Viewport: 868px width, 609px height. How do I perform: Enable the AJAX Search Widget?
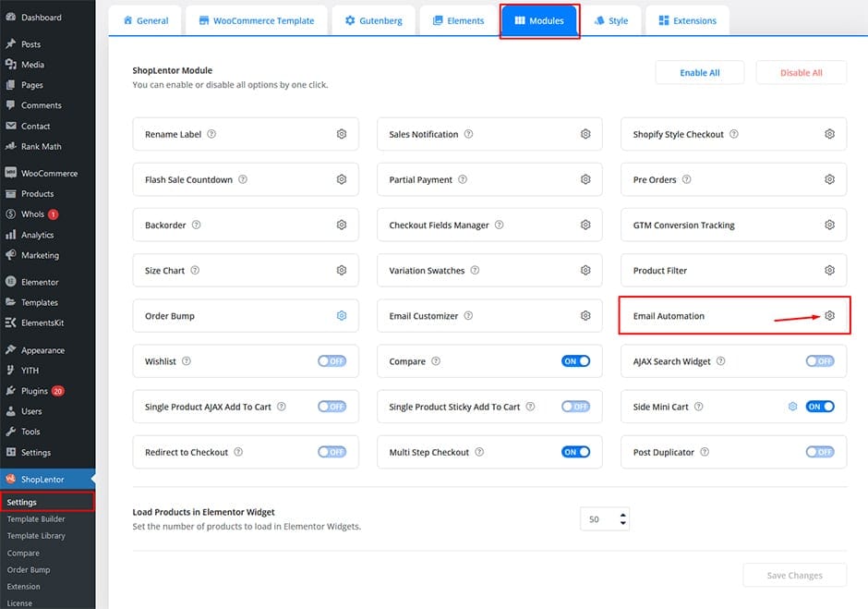click(x=820, y=360)
